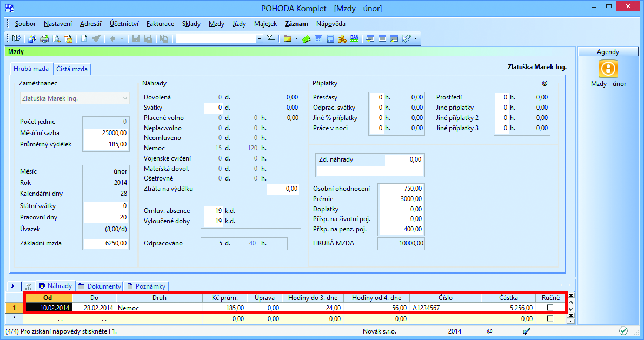Click the Osobní ohodnocení value field
The height and width of the screenshot is (340, 644).
click(x=401, y=189)
